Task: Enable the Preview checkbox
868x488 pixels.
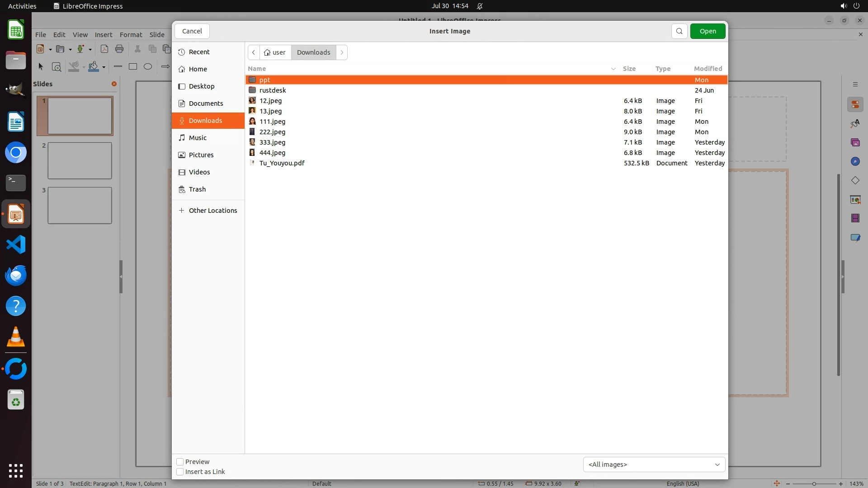Action: pyautogui.click(x=180, y=462)
